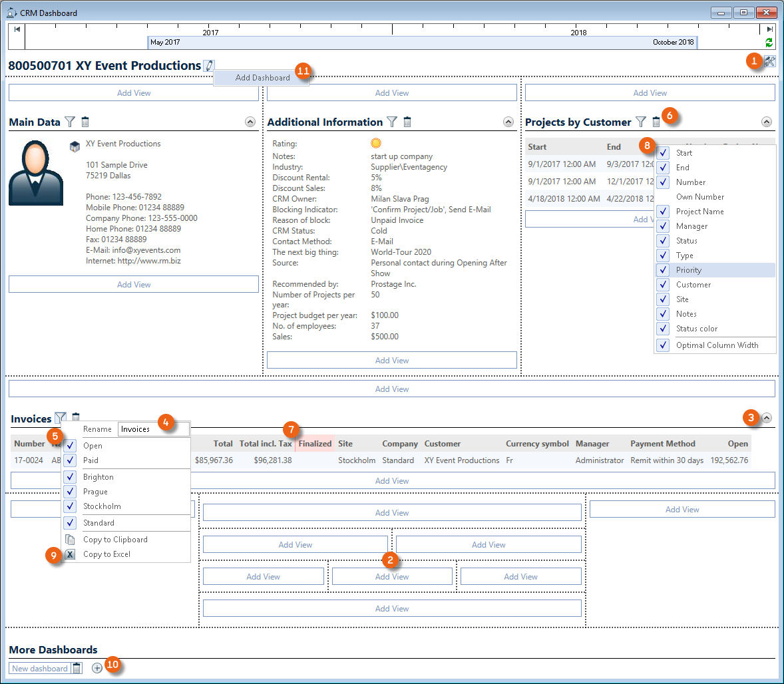Uncheck the Stockholm site filter

click(x=71, y=506)
